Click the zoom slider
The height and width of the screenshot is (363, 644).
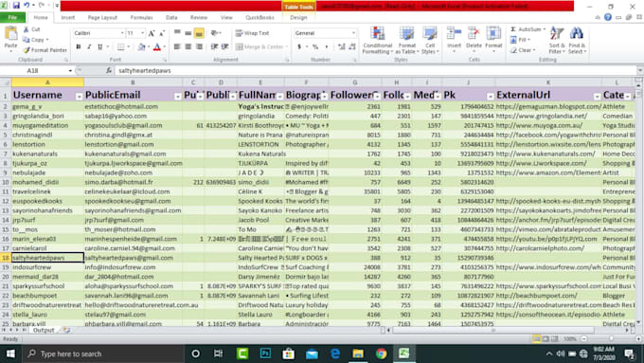[611, 338]
